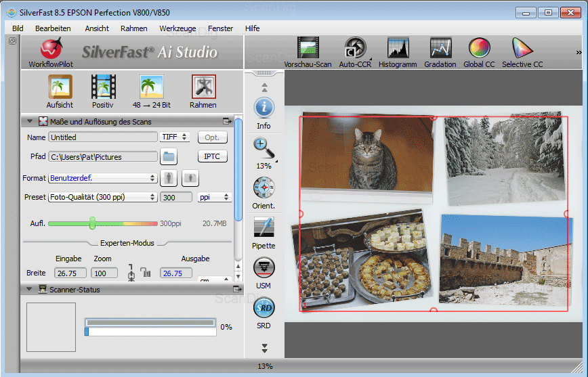Click the castle wall photo in preview
Screen dimensions: 588x377
(x=506, y=260)
